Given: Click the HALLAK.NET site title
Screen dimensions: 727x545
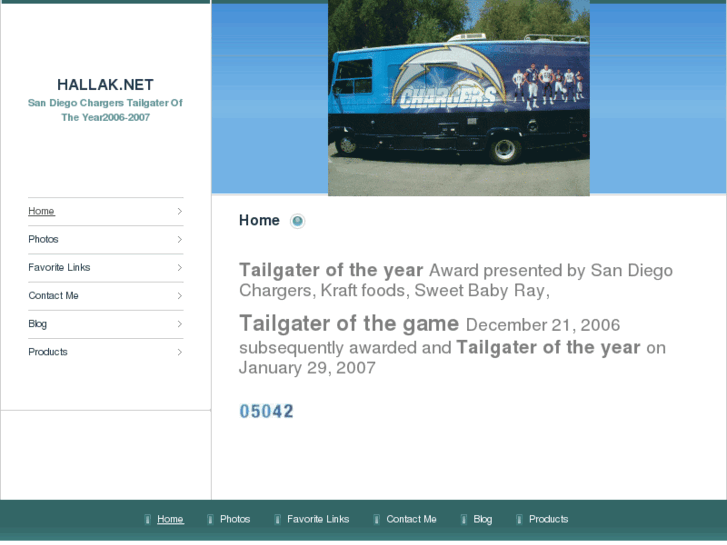Looking at the screenshot, I should 105,84.
